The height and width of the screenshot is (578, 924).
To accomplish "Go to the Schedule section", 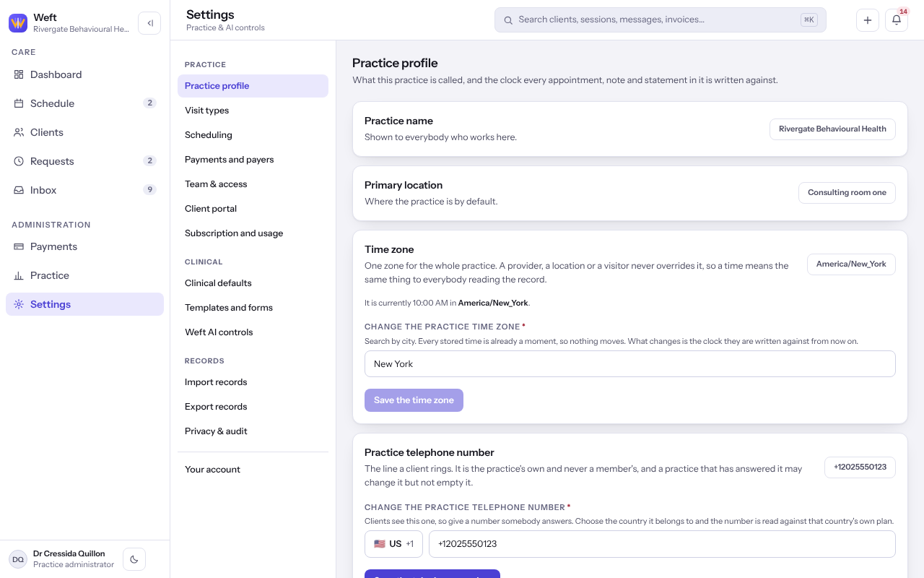I will (x=85, y=103).
